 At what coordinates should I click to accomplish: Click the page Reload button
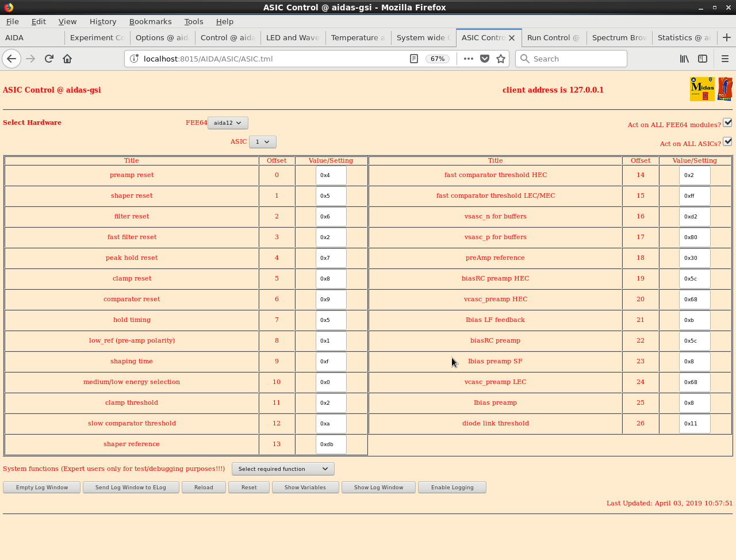[x=204, y=488]
